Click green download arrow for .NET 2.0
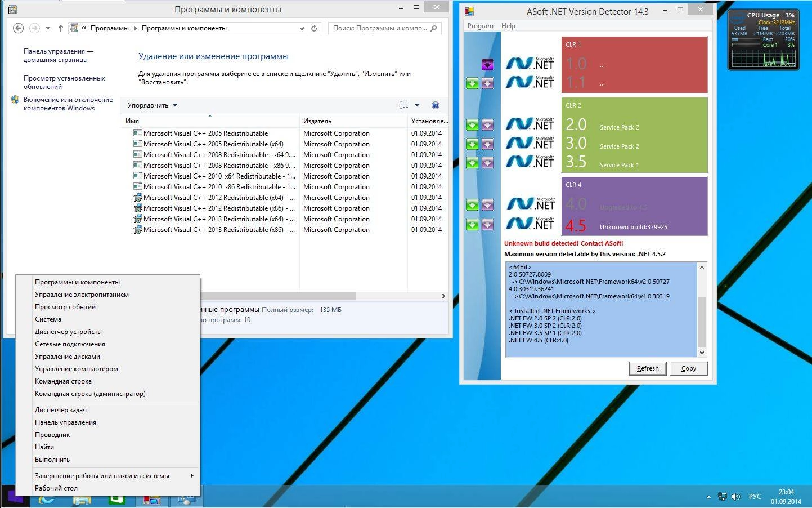Screen dimensions: 812x508 [472, 125]
